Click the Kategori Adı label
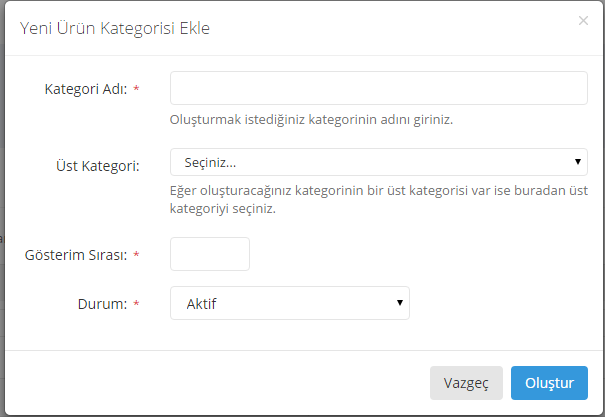The height and width of the screenshot is (417, 605). (x=85, y=89)
